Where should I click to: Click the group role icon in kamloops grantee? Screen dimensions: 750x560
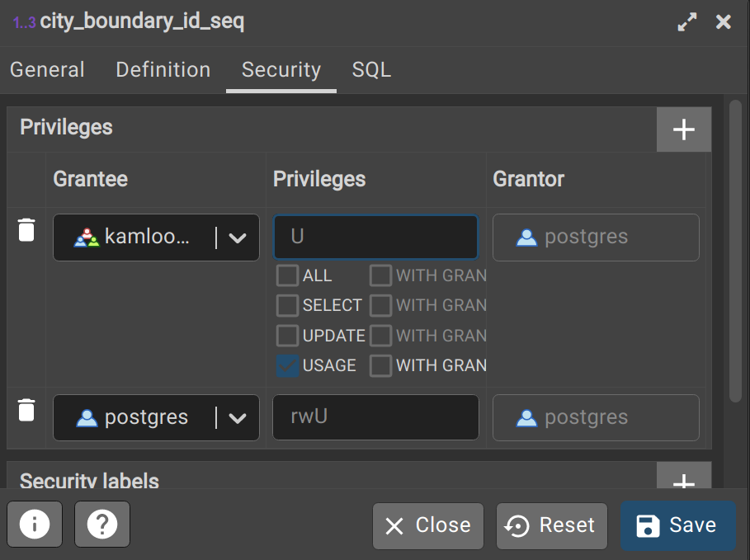pos(87,238)
